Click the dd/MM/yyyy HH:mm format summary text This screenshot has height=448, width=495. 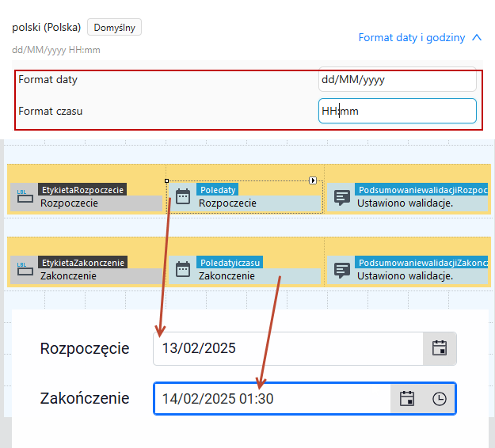[56, 50]
